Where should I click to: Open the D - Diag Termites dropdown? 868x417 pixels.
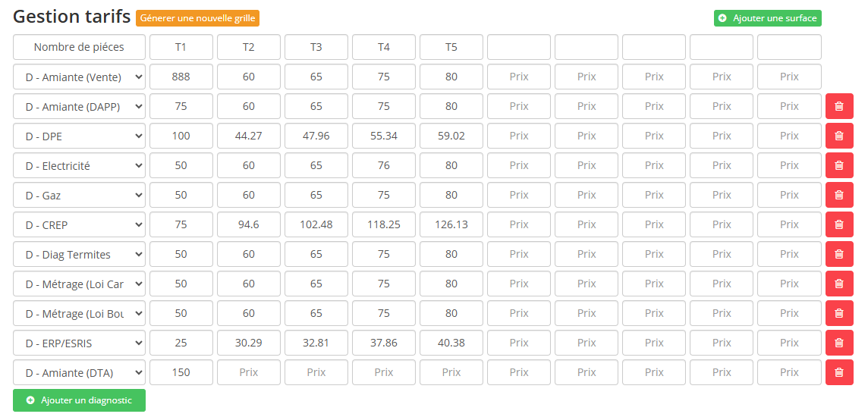pos(79,255)
